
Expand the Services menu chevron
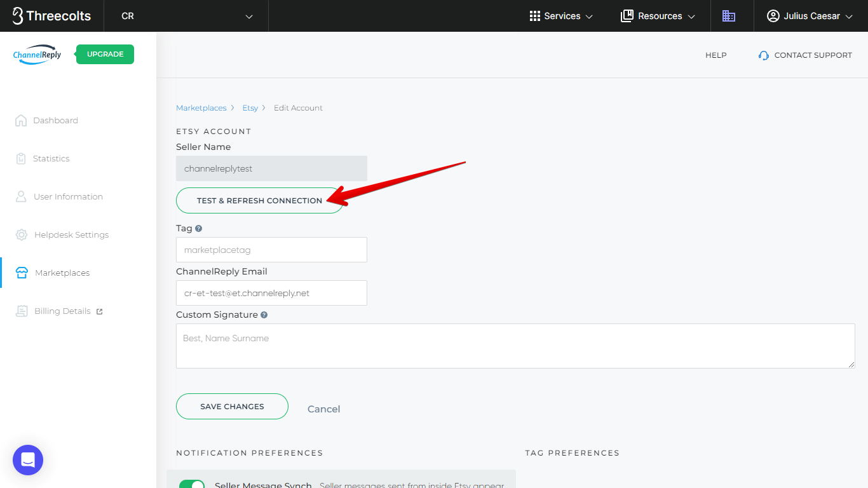point(589,17)
